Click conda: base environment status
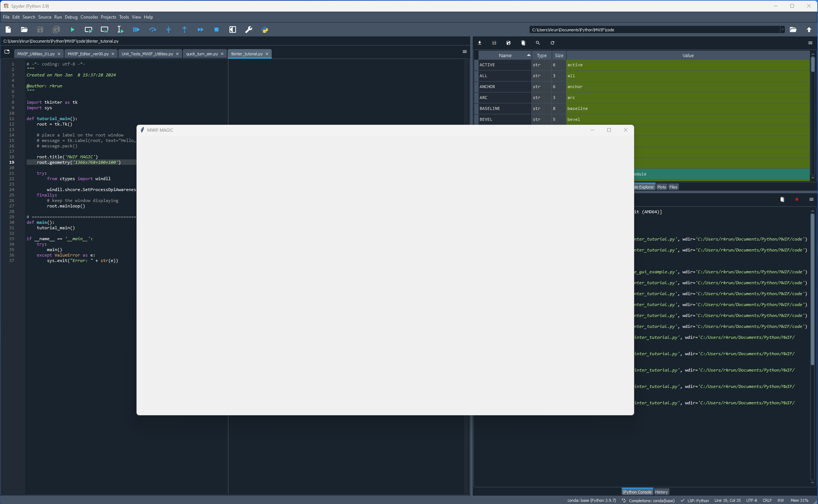 tap(591, 501)
